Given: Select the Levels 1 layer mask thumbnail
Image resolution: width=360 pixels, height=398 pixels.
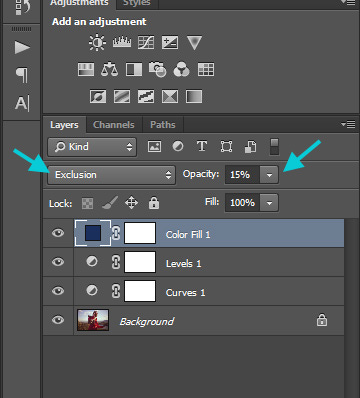Looking at the screenshot, I should (x=140, y=262).
